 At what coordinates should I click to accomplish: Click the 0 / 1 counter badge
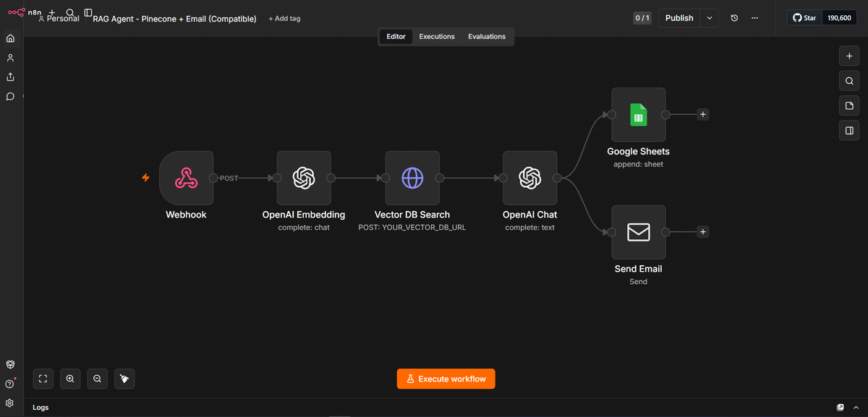[x=642, y=18]
